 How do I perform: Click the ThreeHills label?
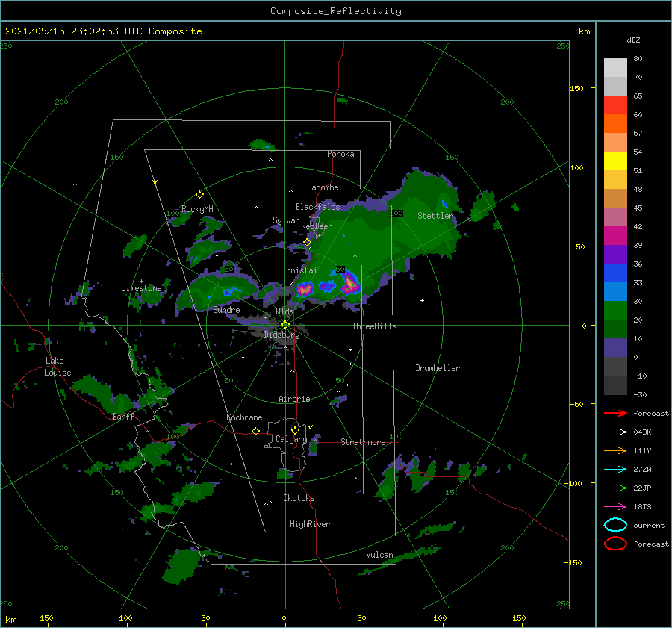[375, 326]
